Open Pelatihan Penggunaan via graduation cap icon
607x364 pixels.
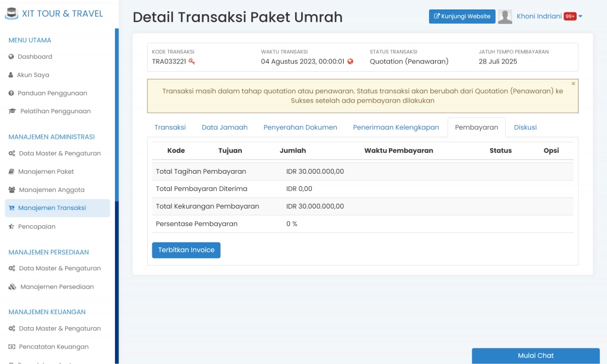11,111
